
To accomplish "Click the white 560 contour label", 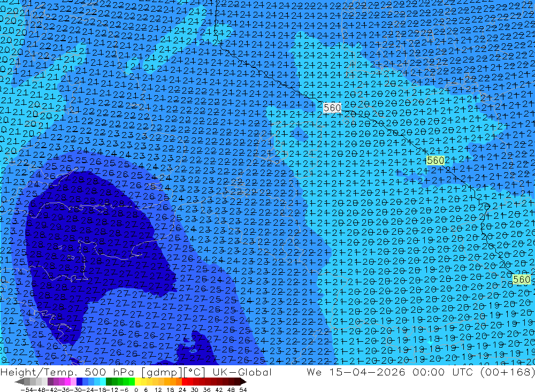I will 332,108.
